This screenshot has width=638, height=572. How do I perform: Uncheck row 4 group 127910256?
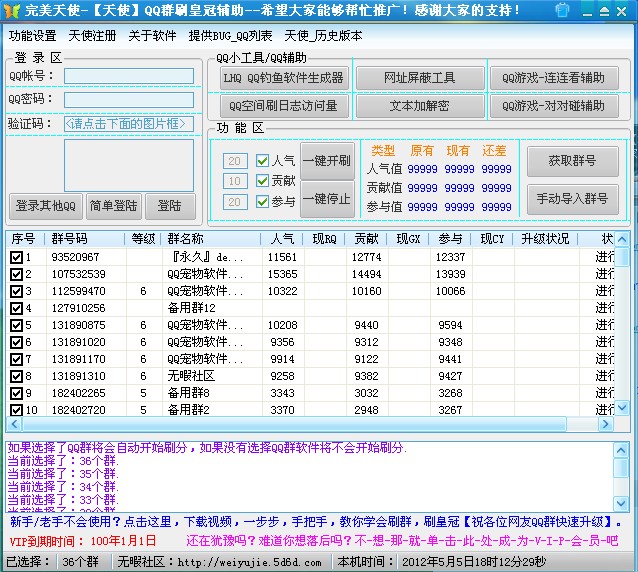(x=16, y=308)
